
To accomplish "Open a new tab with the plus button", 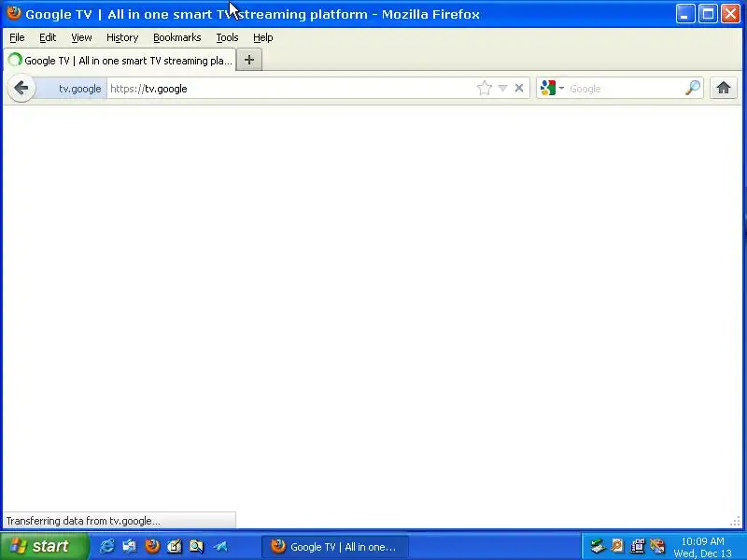I will (249, 60).
